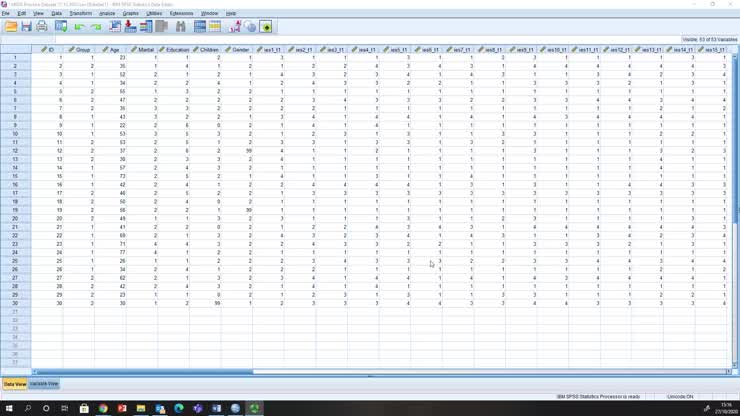Select the Age column header
The height and width of the screenshot is (416, 740).
tap(114, 49)
